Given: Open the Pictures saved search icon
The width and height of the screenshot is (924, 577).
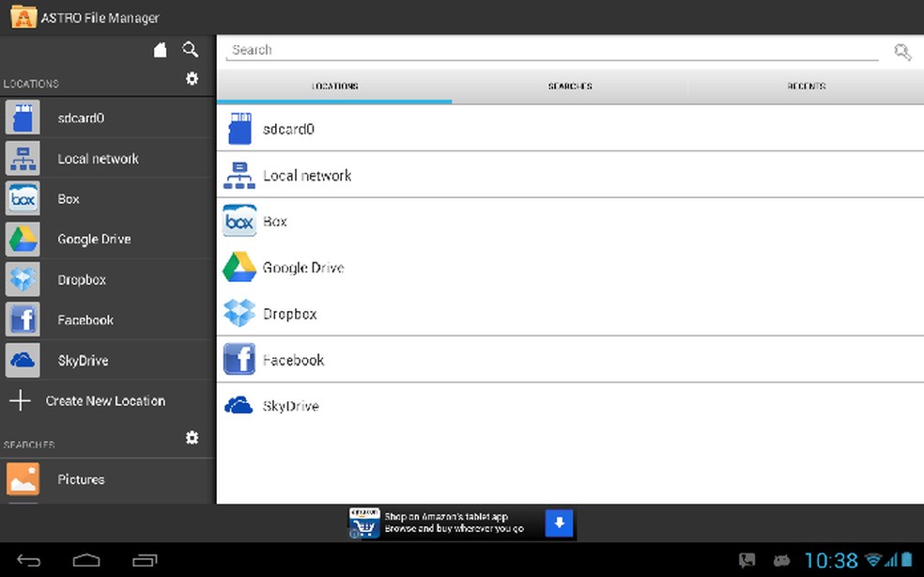Looking at the screenshot, I should tap(23, 479).
